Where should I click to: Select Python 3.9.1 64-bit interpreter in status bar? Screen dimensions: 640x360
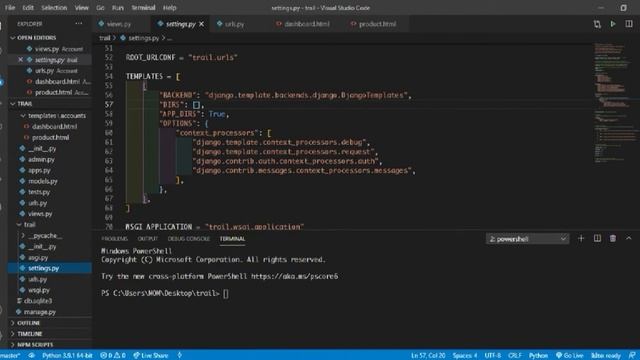click(67, 356)
